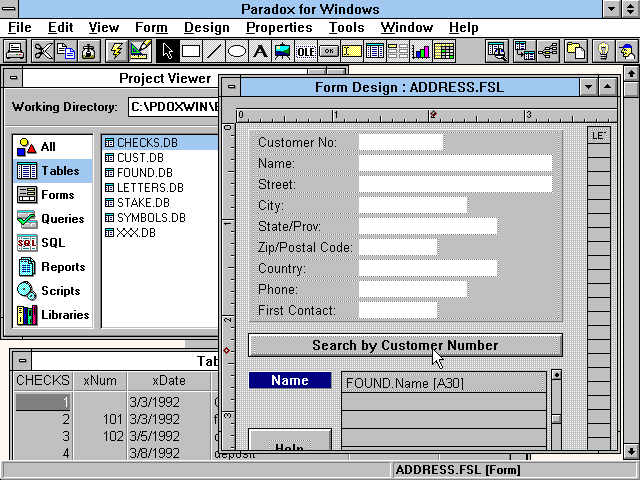Open the Window menu

point(407,27)
